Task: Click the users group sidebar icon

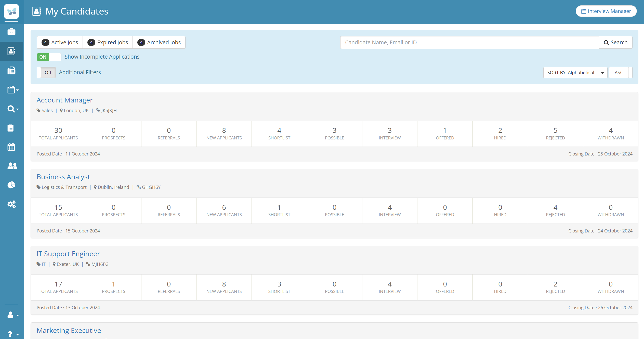Action: pos(12,166)
